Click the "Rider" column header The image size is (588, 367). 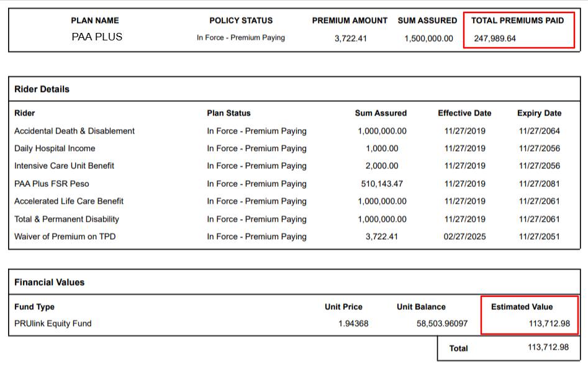pos(25,113)
